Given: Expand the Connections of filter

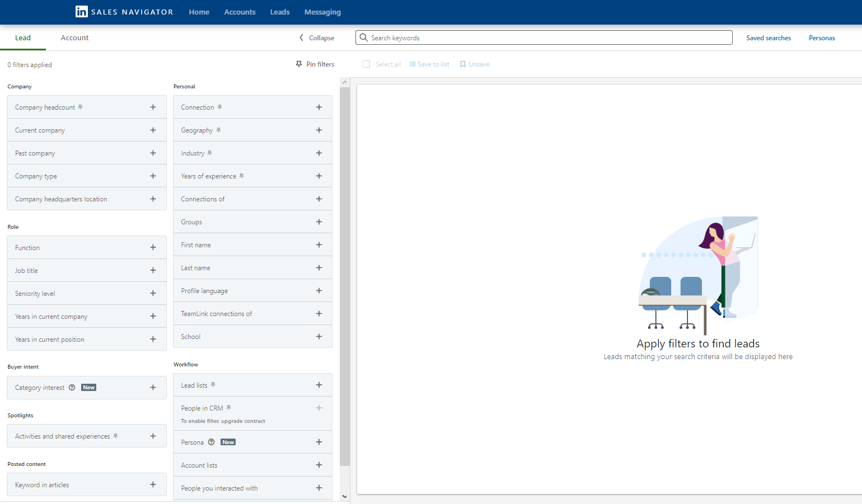Looking at the screenshot, I should pos(252,199).
